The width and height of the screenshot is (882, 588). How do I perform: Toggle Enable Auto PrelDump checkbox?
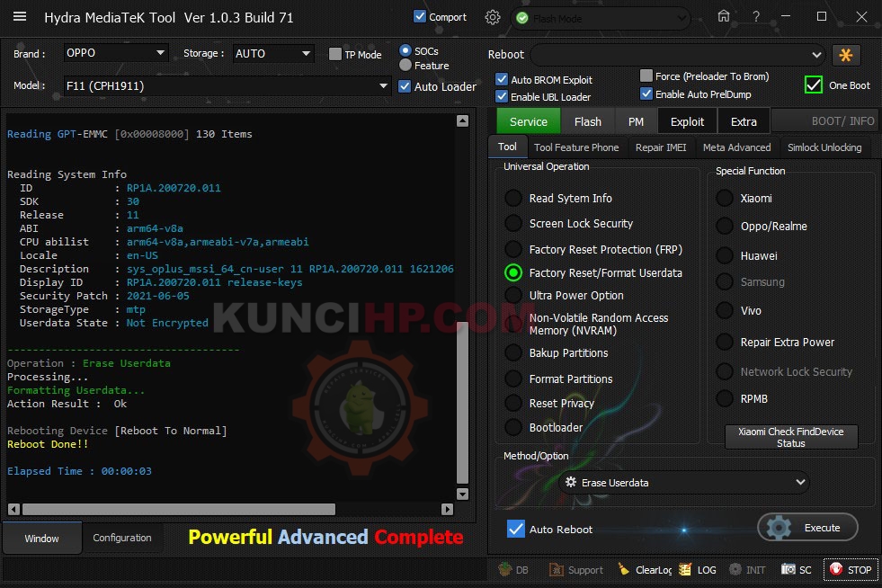646,94
